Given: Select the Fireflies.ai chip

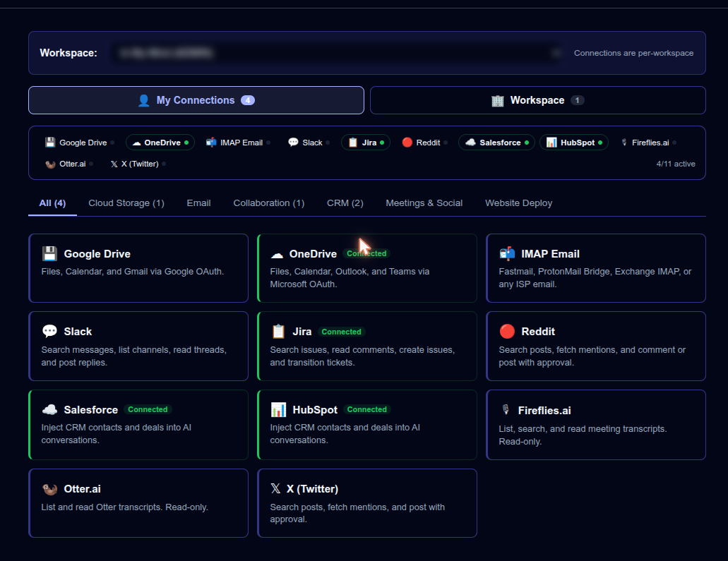Looking at the screenshot, I should (648, 143).
